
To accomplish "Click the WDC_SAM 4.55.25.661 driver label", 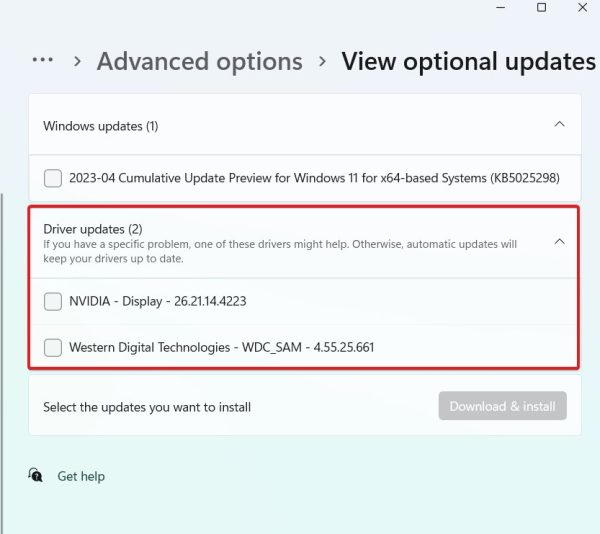I will pos(221,348).
